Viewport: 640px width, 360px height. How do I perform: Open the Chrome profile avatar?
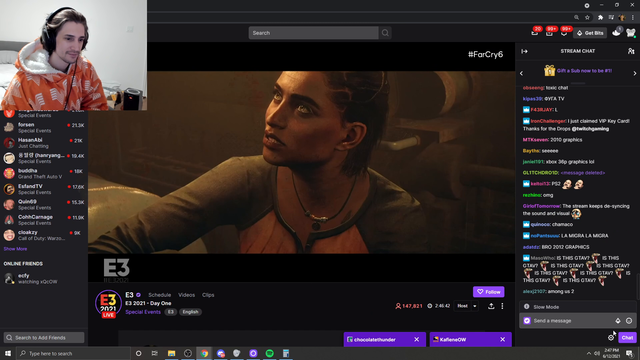(622, 18)
